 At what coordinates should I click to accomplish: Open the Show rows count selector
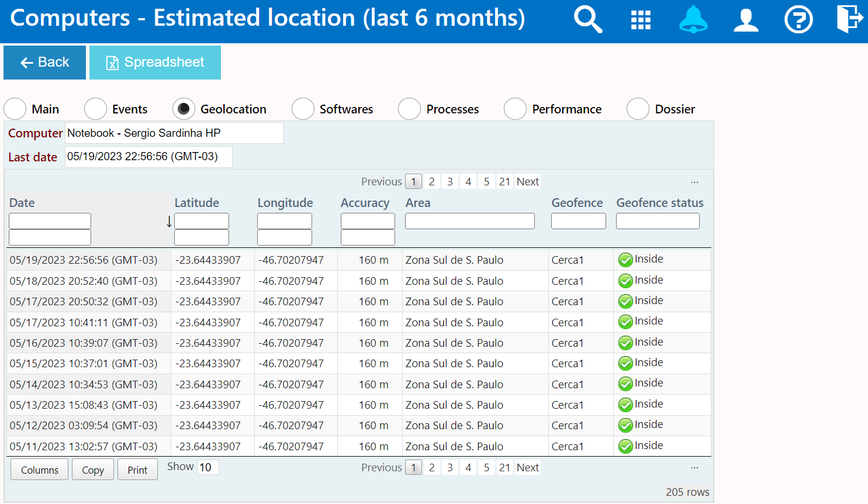208,467
